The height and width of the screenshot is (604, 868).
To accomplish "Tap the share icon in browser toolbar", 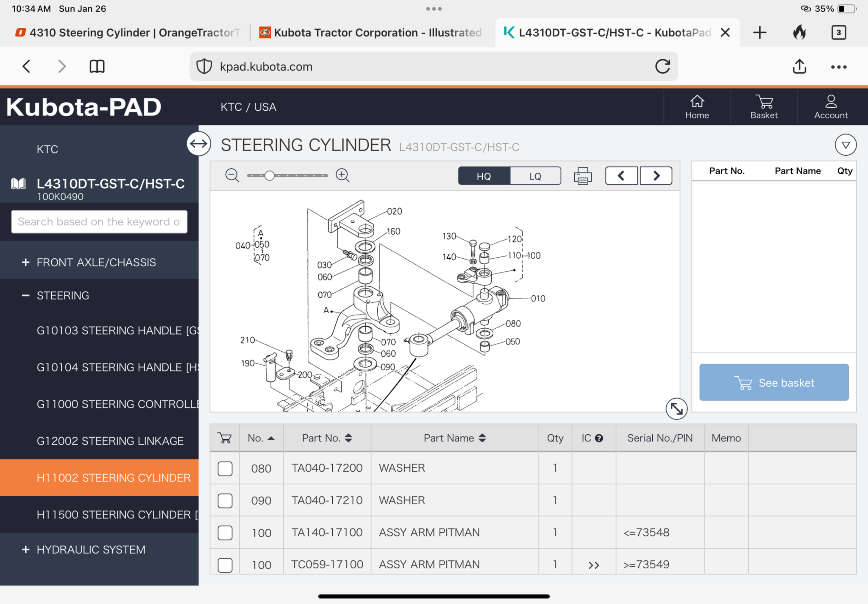I will pyautogui.click(x=799, y=66).
